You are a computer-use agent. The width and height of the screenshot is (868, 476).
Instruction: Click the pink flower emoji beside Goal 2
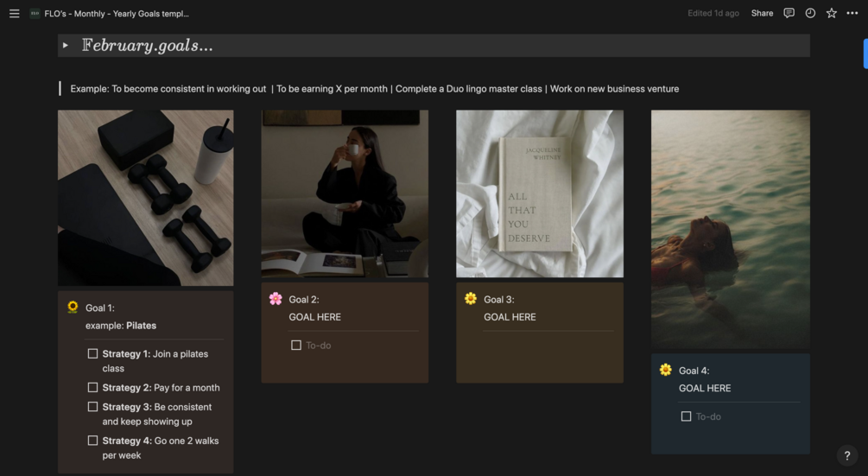pos(276,299)
